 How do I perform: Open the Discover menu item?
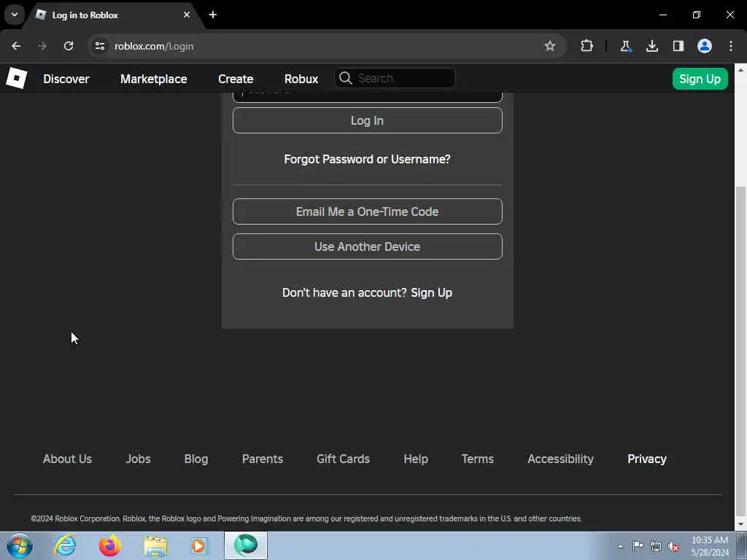pos(66,79)
